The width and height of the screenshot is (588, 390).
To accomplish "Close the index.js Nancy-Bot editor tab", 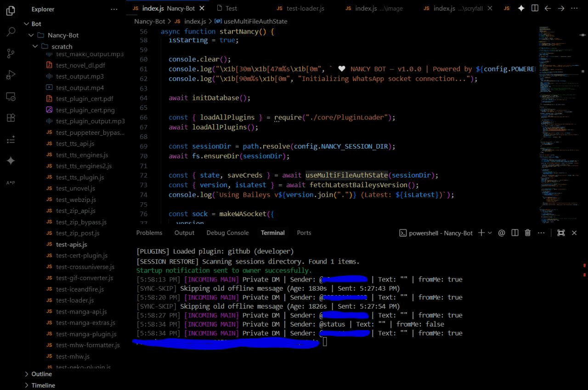I will (203, 8).
